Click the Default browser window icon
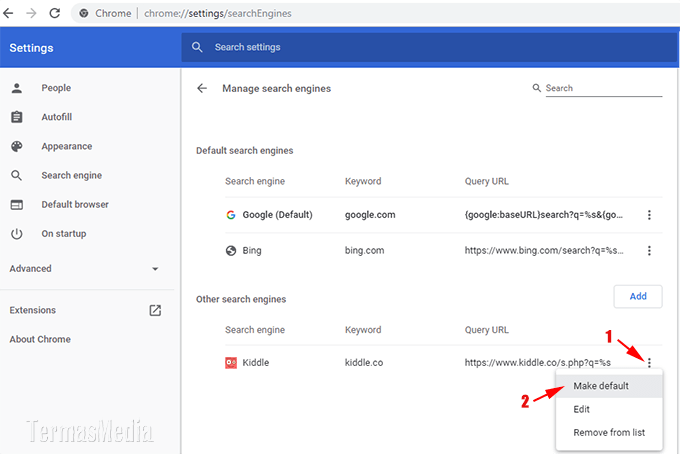Viewport: 680px width, 454px height. tap(17, 205)
